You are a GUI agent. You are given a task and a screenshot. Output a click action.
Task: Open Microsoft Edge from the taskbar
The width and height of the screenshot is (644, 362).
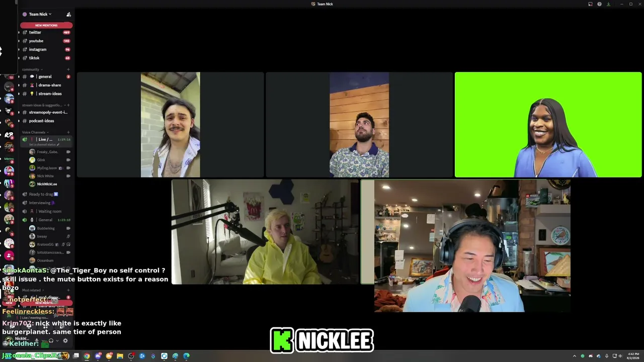186,356
